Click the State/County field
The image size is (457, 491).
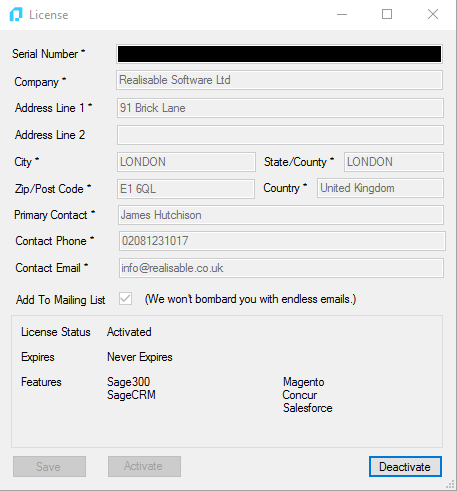coord(394,162)
